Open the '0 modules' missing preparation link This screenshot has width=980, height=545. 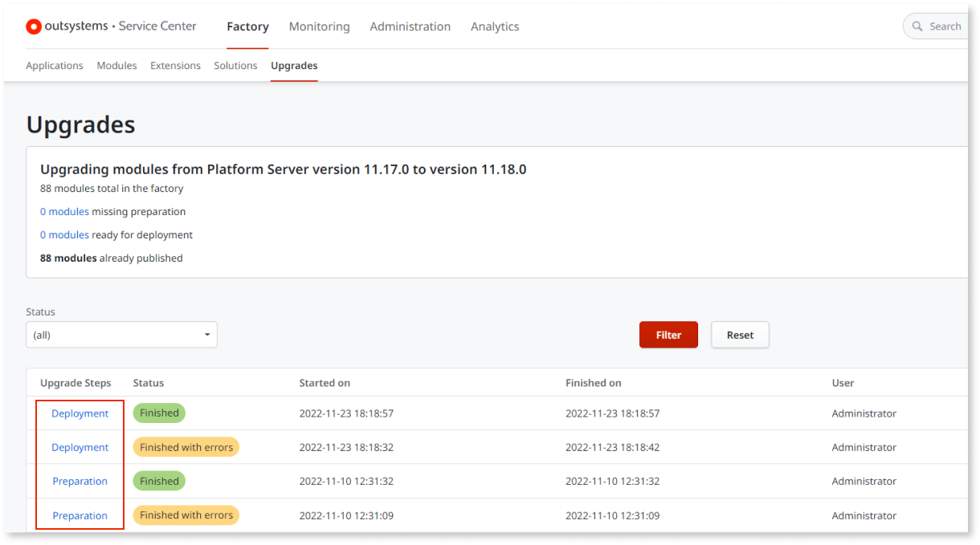64,211
